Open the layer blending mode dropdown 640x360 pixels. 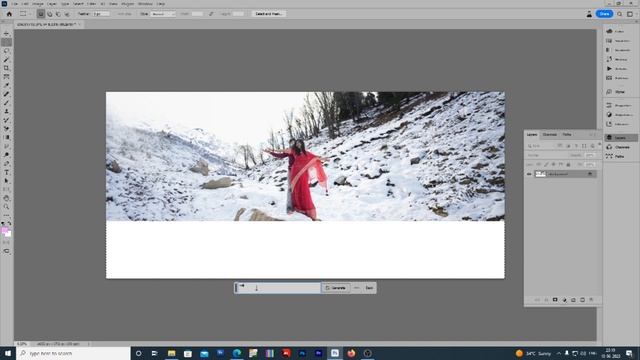[546, 155]
